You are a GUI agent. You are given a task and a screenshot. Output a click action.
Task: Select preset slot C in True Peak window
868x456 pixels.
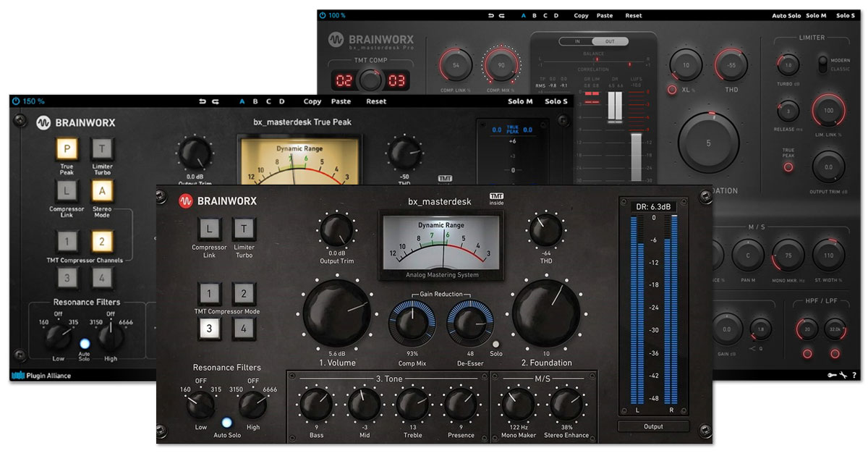pos(268,101)
